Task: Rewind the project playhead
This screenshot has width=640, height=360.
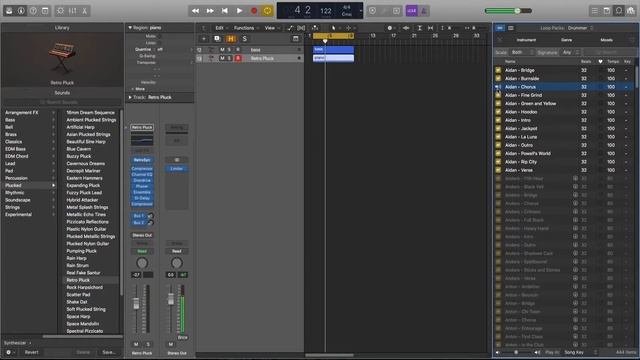Action: point(196,11)
